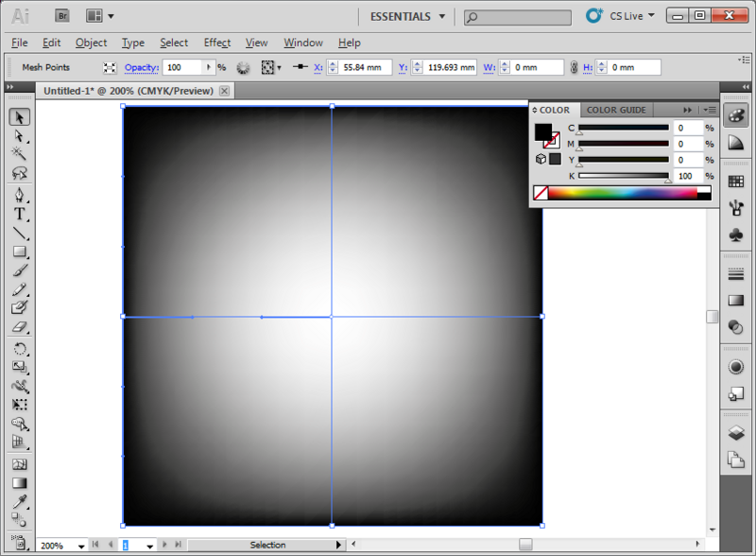Switch to the Color Guide tab

click(616, 110)
